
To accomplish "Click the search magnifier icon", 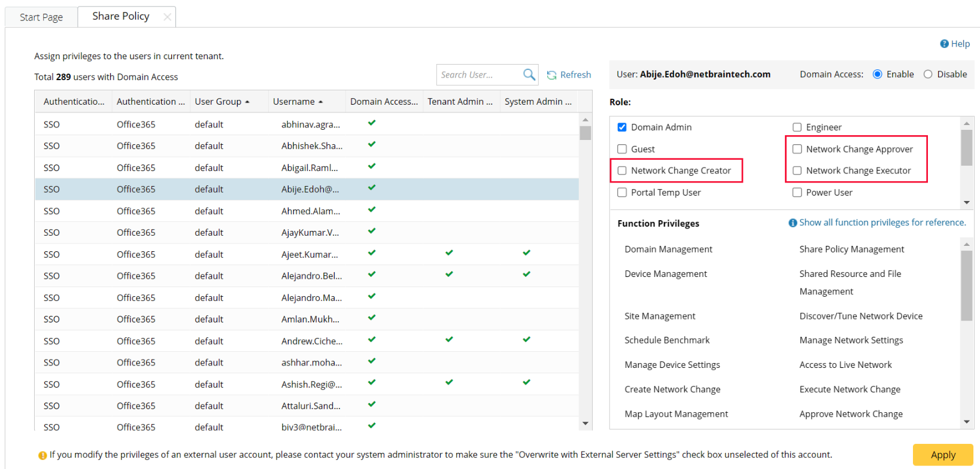I will pyautogui.click(x=529, y=75).
